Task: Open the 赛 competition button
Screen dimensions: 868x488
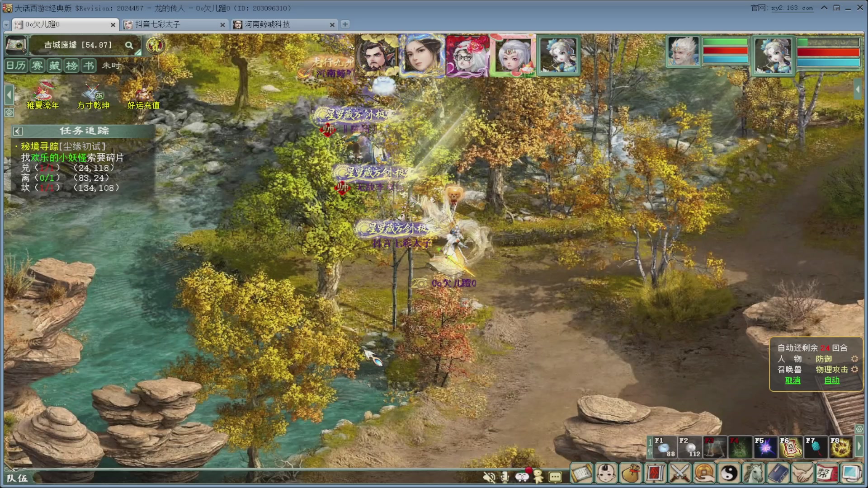Action: click(x=37, y=66)
